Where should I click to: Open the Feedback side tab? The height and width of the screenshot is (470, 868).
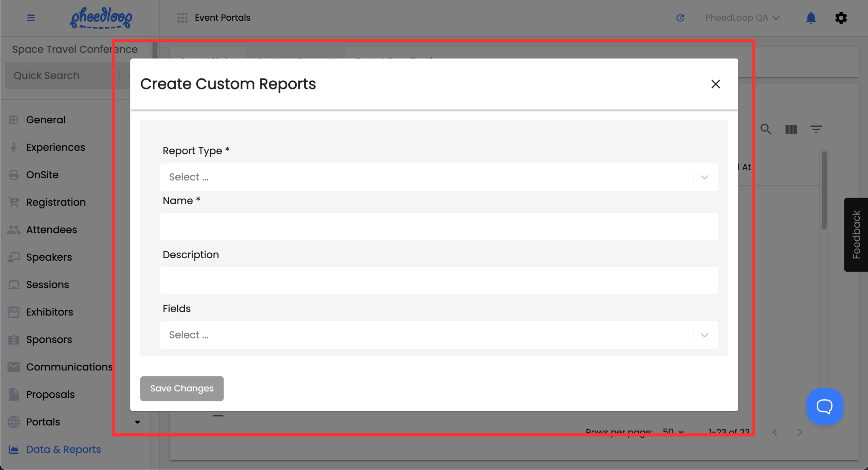point(856,235)
